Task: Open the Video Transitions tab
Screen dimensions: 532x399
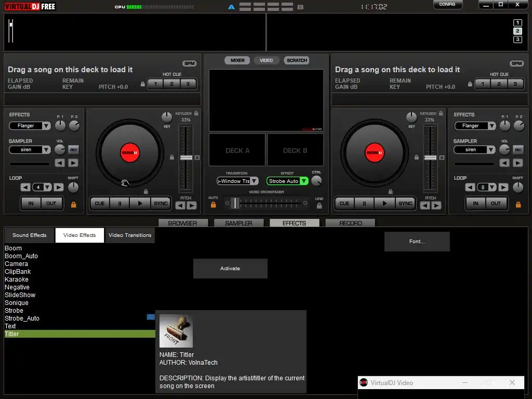Action: pos(130,235)
